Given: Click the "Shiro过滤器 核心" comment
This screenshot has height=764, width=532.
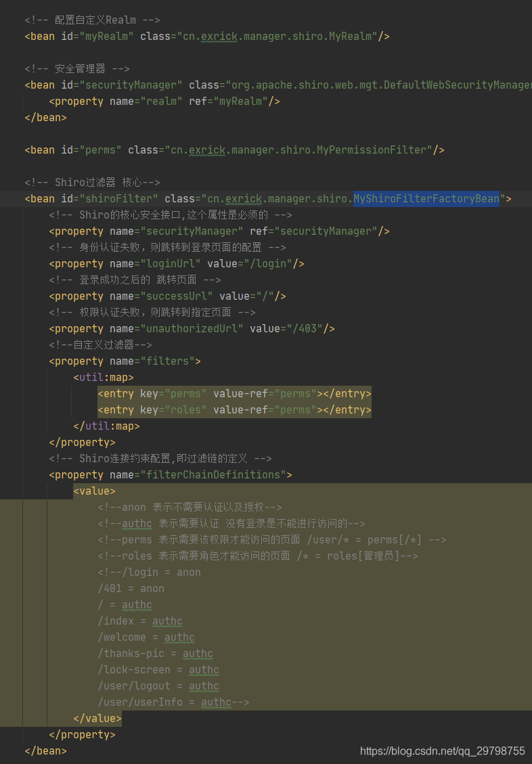Looking at the screenshot, I should [x=93, y=183].
